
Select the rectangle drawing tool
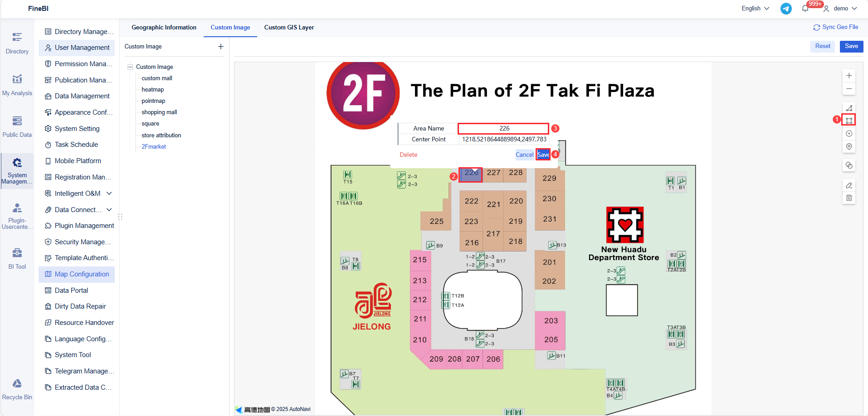849,121
